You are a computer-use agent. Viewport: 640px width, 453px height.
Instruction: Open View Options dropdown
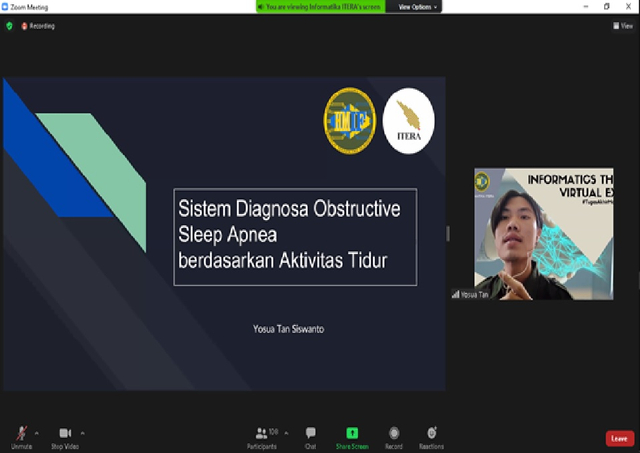pyautogui.click(x=417, y=7)
